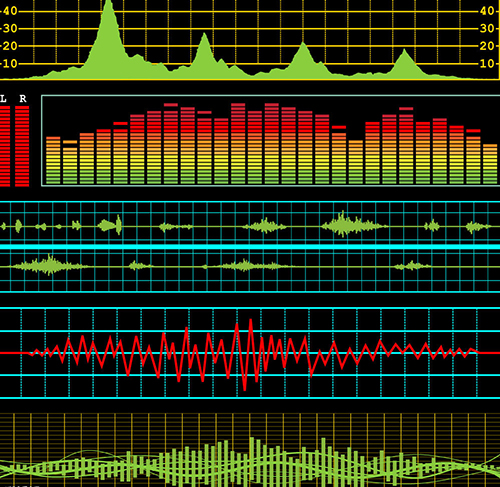Click the highest peak of red waveform

pos(251,321)
